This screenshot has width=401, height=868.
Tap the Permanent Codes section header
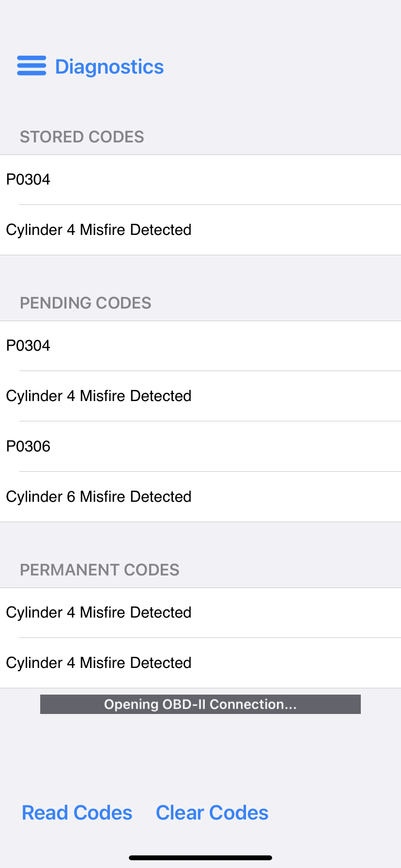point(100,570)
